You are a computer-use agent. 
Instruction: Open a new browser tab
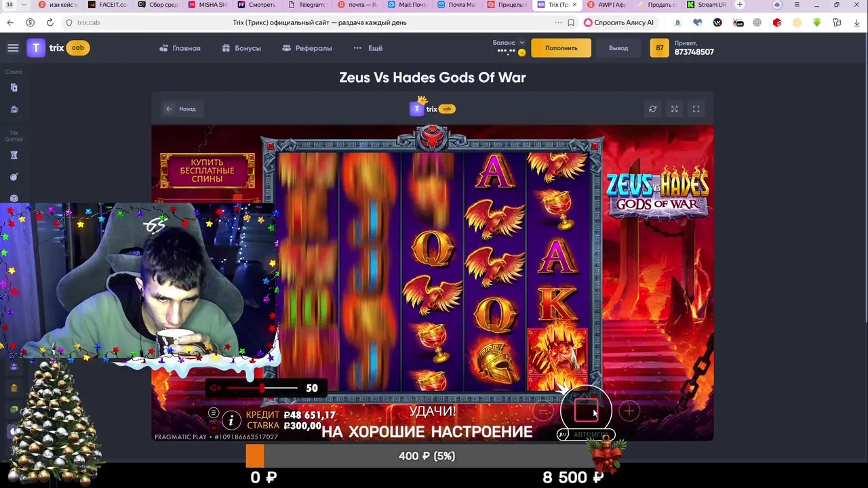pos(740,5)
